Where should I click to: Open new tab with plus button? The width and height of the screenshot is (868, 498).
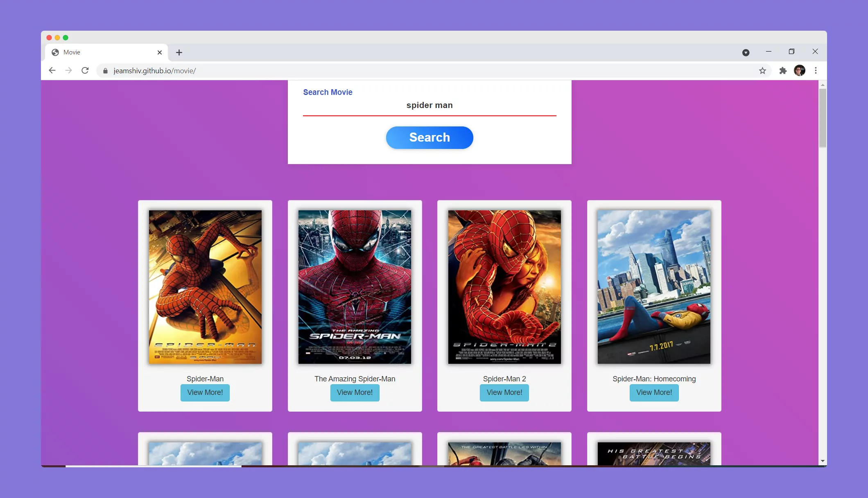coord(179,52)
